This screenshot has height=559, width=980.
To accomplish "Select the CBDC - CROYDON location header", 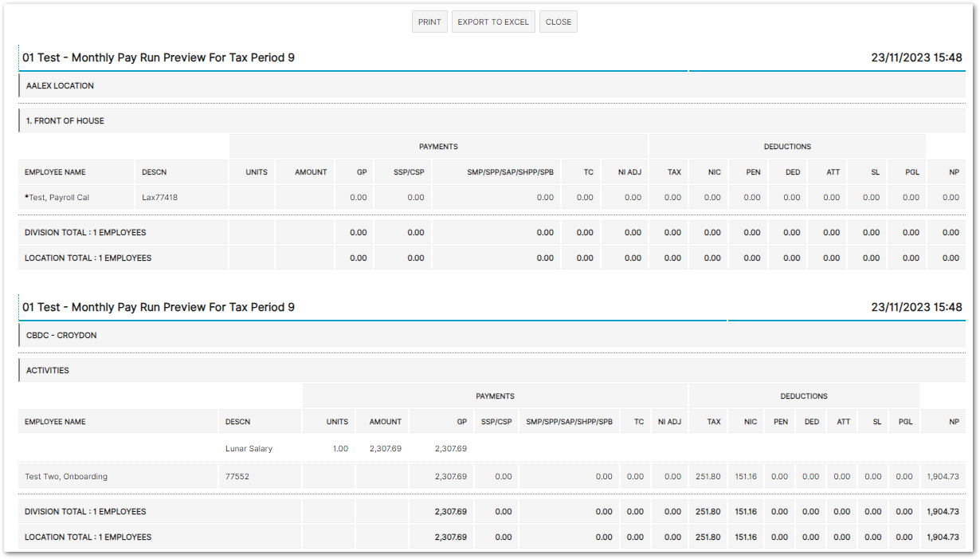I will [61, 335].
